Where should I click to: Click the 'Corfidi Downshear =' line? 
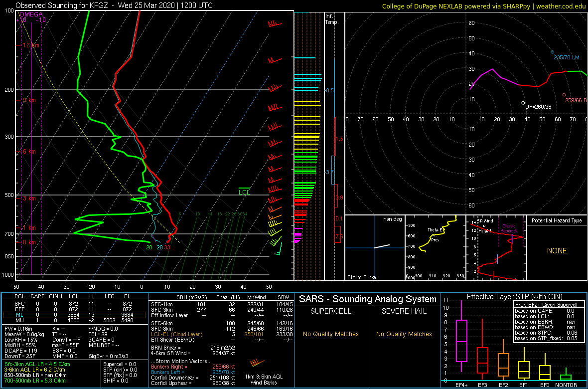(x=193, y=378)
